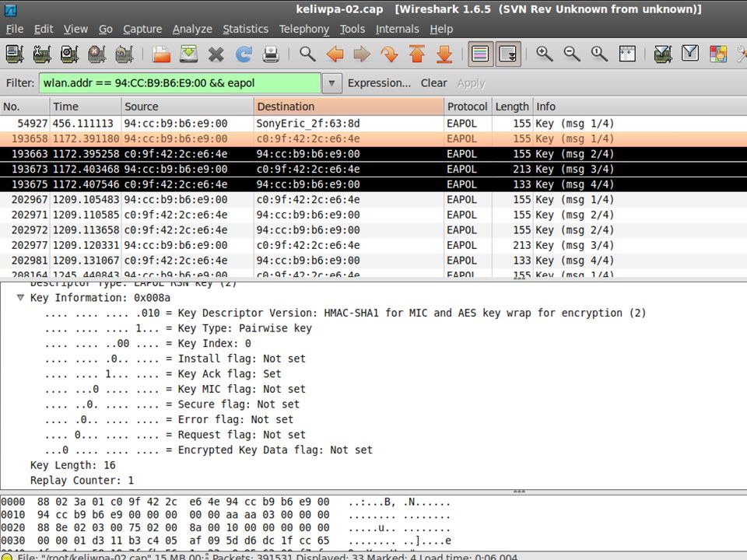Go to a specific packet number
This screenshot has width=747, height=560.
pos(390,54)
